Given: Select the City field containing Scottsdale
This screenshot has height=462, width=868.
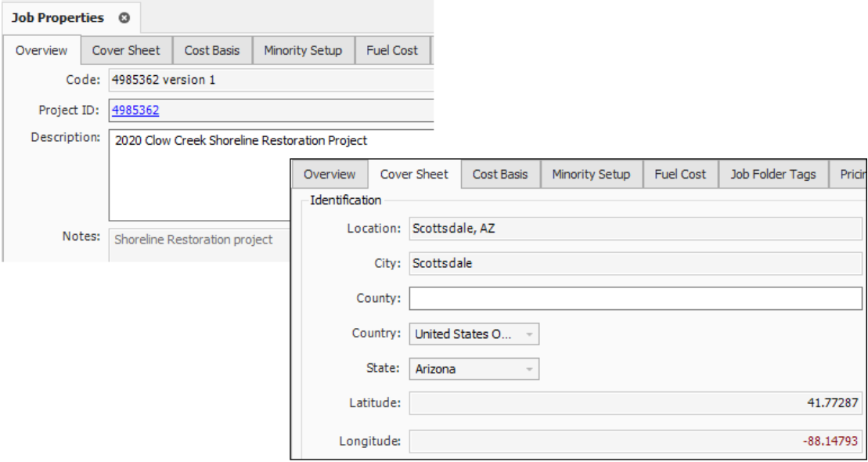Looking at the screenshot, I should [x=635, y=264].
